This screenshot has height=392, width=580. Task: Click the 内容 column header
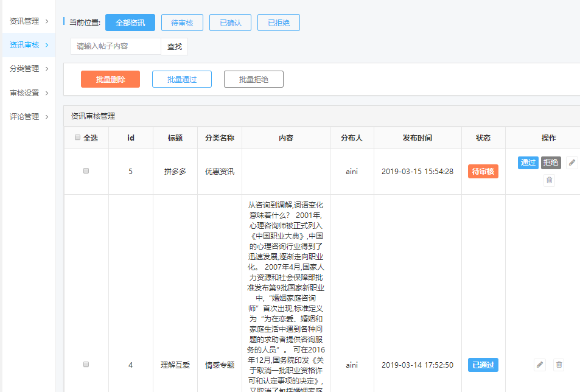pos(286,138)
